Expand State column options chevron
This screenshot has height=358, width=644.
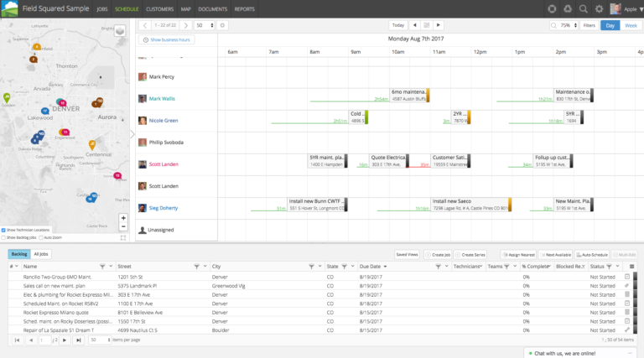click(x=353, y=267)
